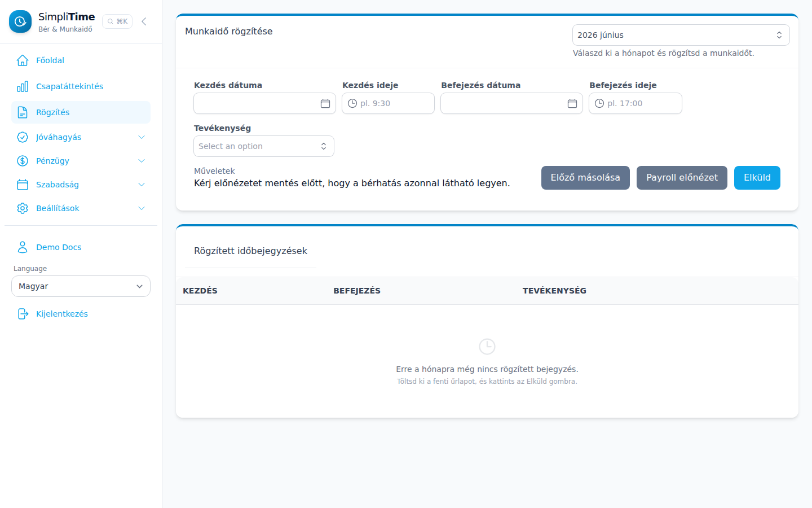The image size is (812, 508).
Task: Click the Főoldal home icon
Action: tap(23, 60)
